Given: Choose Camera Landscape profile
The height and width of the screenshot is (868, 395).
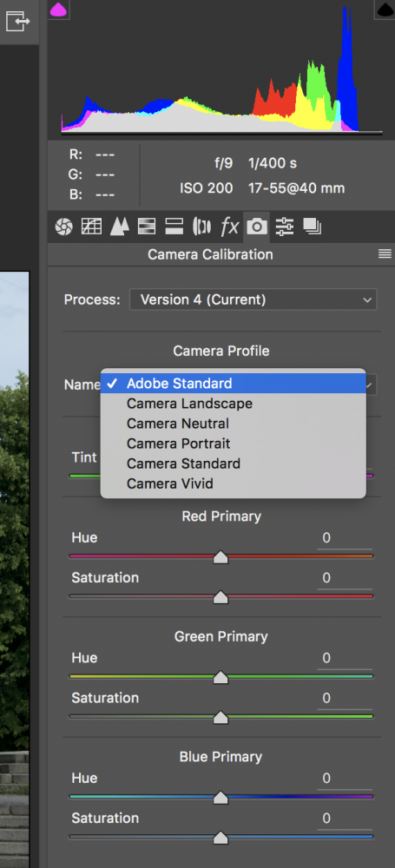Looking at the screenshot, I should coord(234,404).
